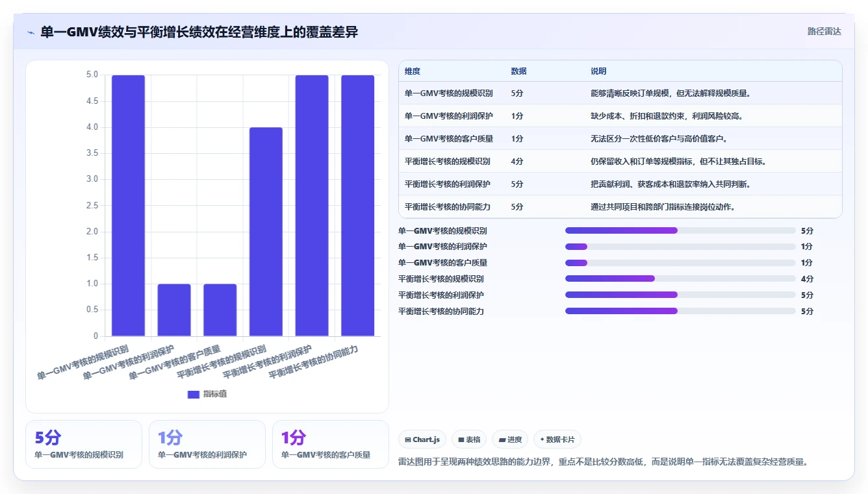Select table cell 平衡增长考核的规模识别
This screenshot has width=868, height=494.
point(448,162)
